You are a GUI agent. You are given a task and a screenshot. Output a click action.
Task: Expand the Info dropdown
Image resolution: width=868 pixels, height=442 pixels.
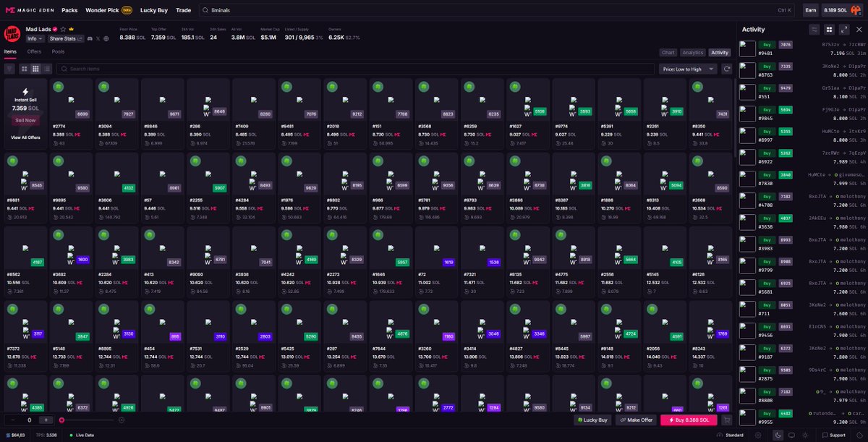[x=35, y=38]
